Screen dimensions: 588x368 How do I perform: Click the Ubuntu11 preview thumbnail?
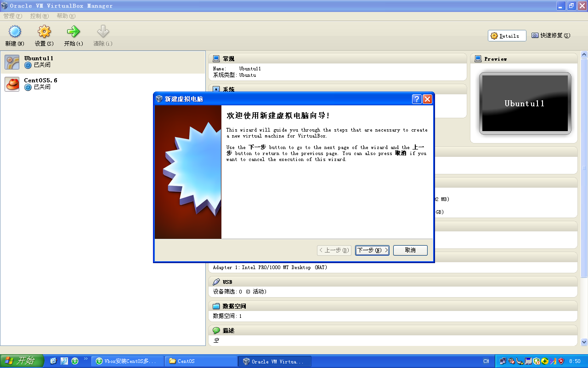pos(525,103)
